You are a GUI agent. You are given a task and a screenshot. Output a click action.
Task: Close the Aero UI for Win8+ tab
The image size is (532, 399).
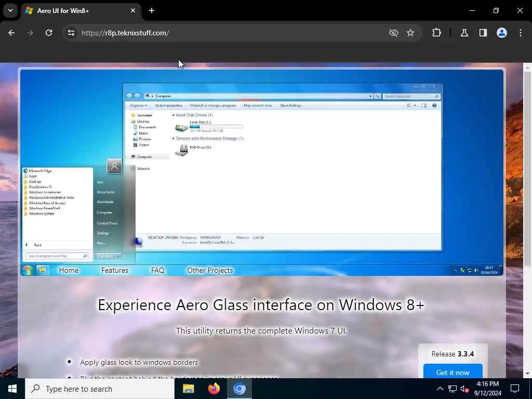133,10
